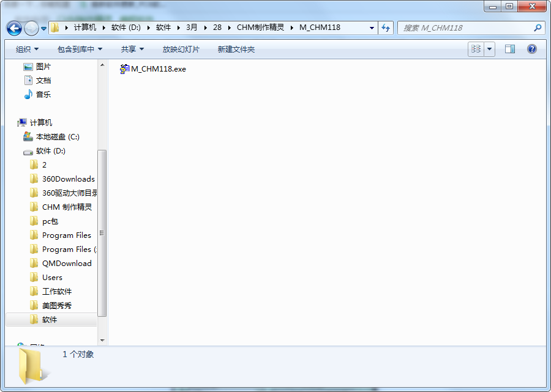Screen dimensions: 551x392
Task: Click the M_CHM118.exe file name
Action: coord(159,69)
